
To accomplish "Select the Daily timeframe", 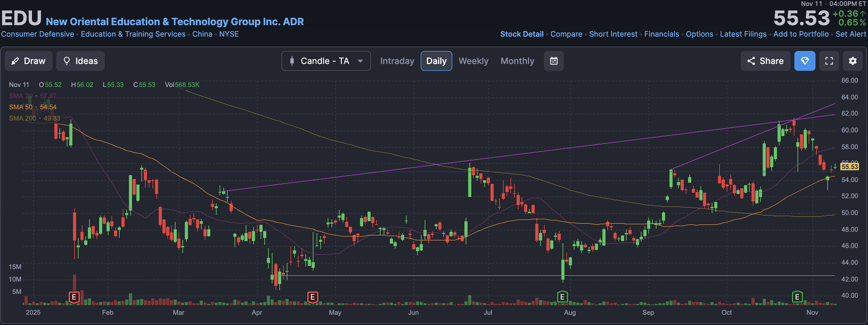I will pyautogui.click(x=436, y=61).
